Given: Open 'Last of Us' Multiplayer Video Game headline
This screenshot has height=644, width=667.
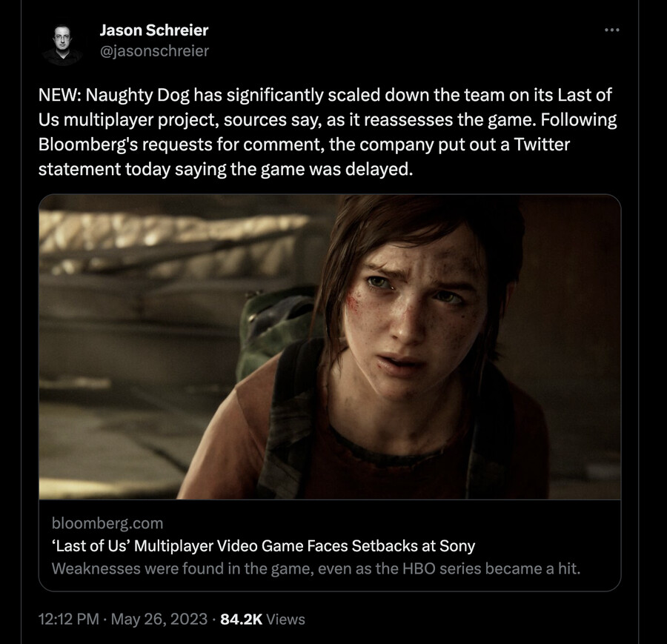Looking at the screenshot, I should tap(263, 545).
